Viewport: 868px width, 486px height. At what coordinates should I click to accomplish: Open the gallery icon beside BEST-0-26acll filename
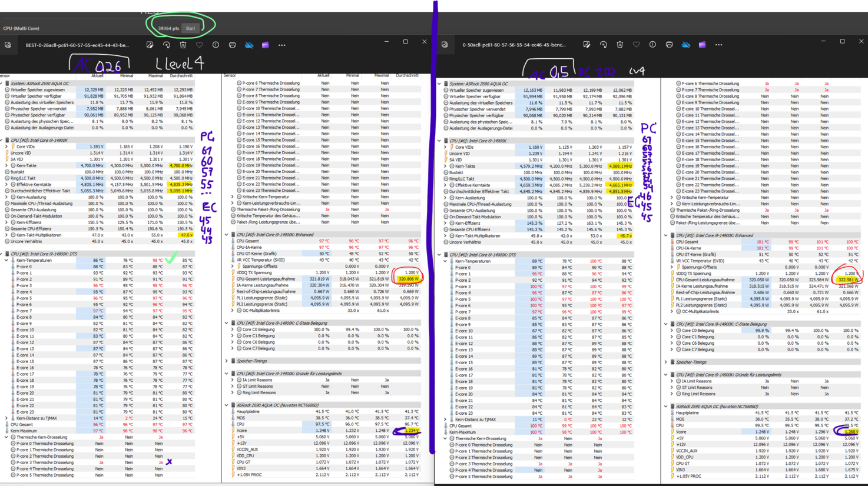coord(8,45)
